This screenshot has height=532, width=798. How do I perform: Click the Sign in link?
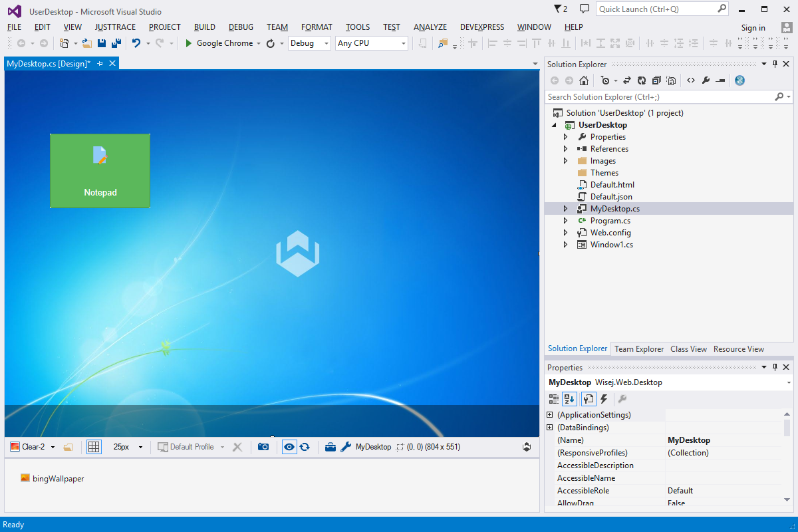753,28
